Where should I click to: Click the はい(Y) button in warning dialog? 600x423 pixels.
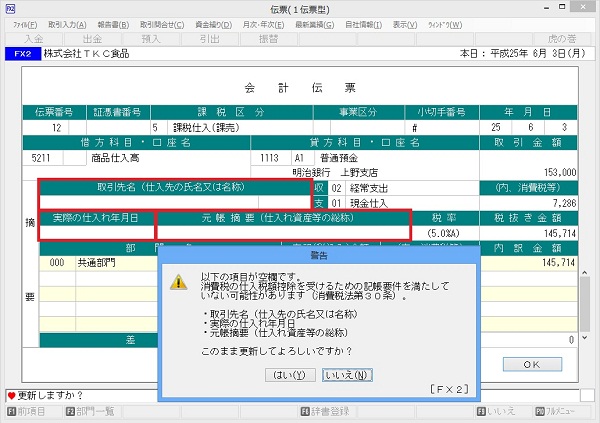click(x=290, y=375)
